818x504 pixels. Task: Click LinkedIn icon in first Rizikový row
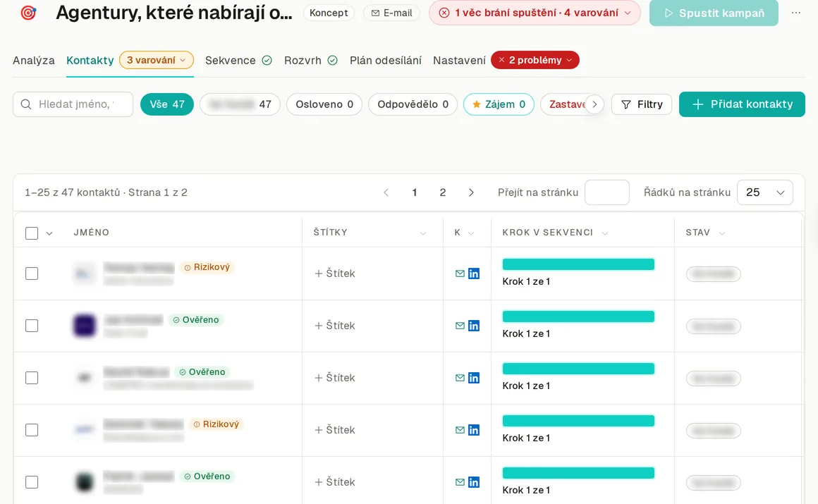(x=474, y=273)
